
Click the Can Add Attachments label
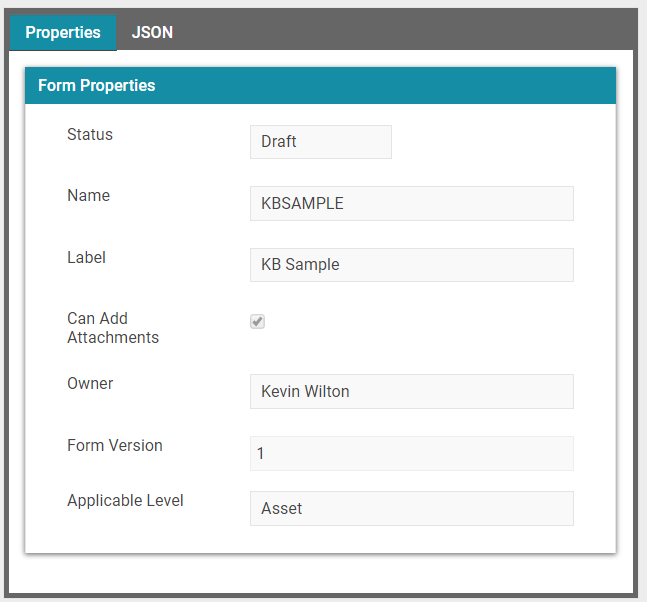pos(113,328)
